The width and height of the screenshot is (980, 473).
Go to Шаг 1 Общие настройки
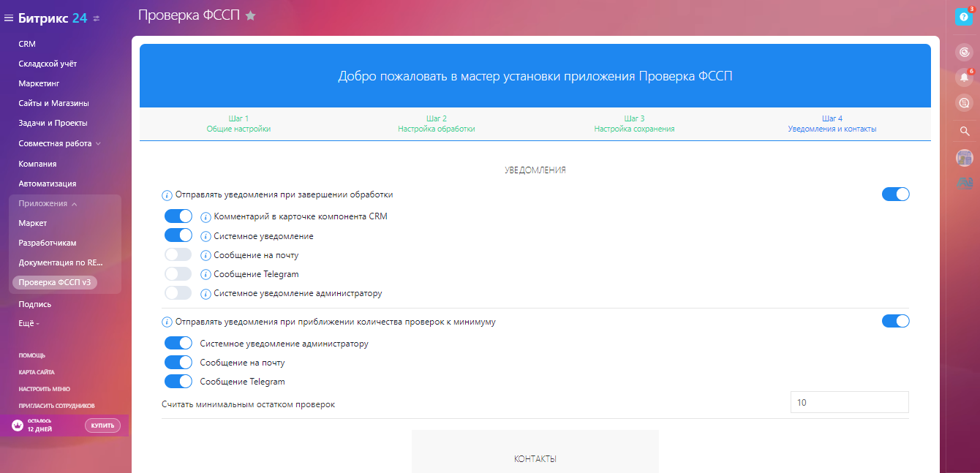(x=238, y=124)
